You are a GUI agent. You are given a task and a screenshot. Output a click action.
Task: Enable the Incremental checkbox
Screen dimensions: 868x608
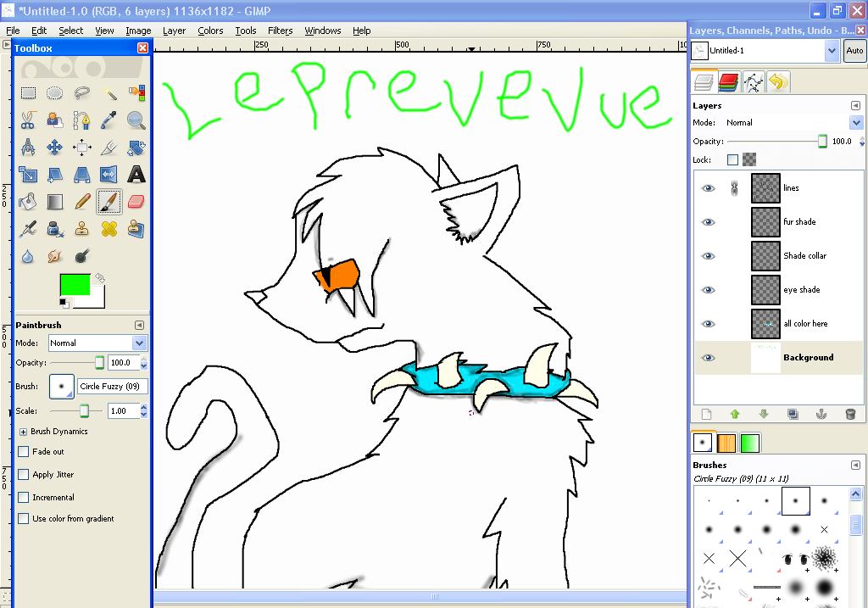click(23, 497)
